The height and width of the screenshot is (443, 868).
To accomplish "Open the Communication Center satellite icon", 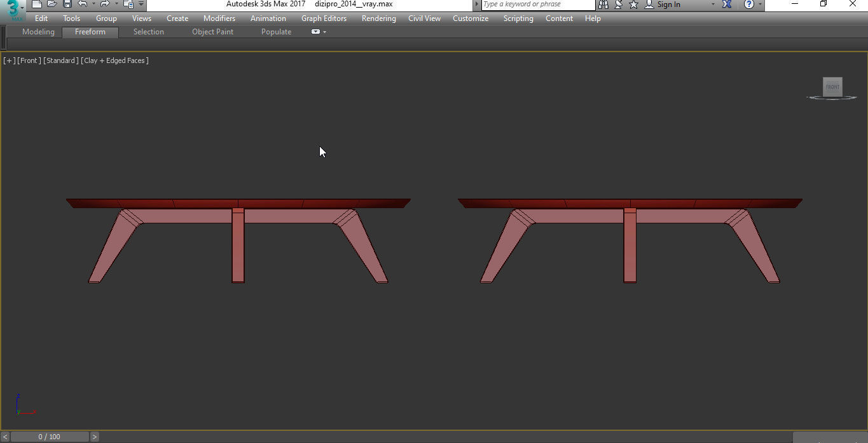I will pyautogui.click(x=618, y=4).
